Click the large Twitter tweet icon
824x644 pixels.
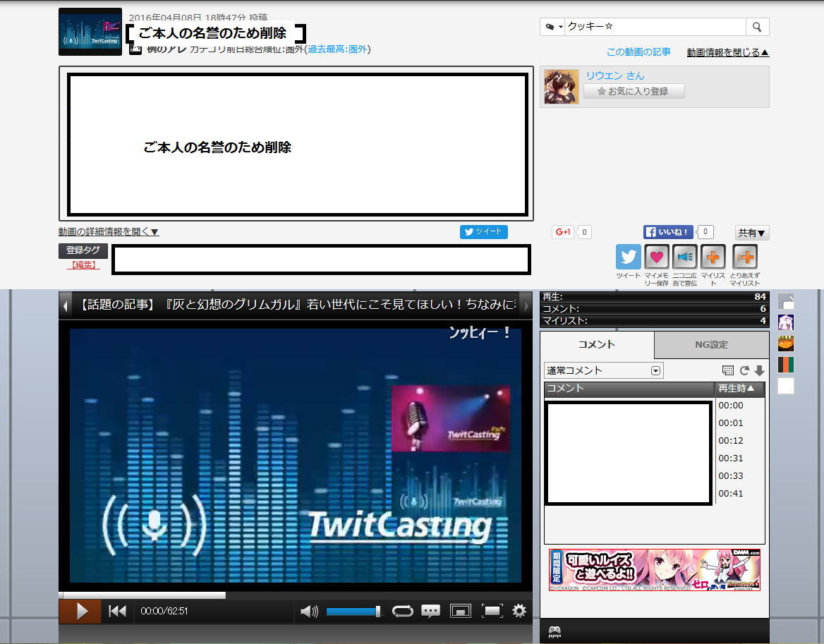click(x=629, y=257)
